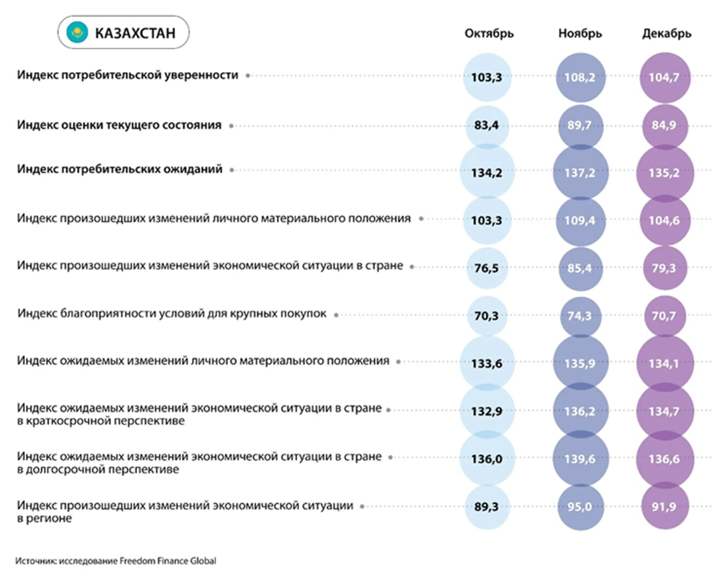The width and height of the screenshot is (728, 578).
Task: Click the Freedom Finance Global source text
Action: [168, 561]
